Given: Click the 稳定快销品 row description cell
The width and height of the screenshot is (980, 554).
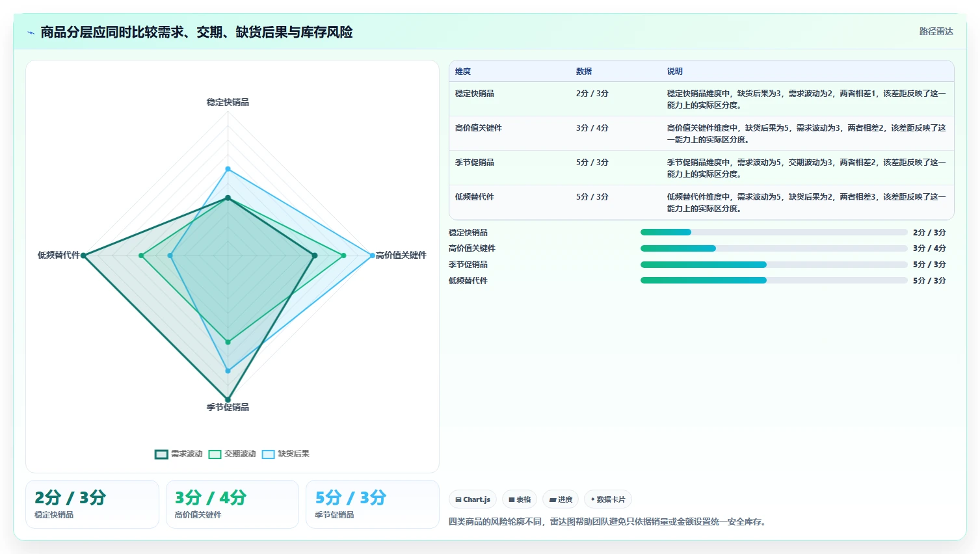Looking at the screenshot, I should point(806,99).
